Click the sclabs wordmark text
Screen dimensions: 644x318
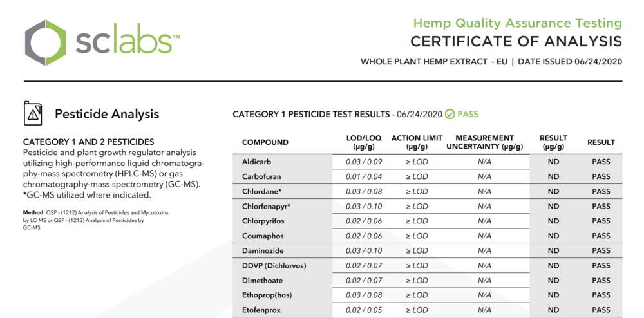pos(128,42)
